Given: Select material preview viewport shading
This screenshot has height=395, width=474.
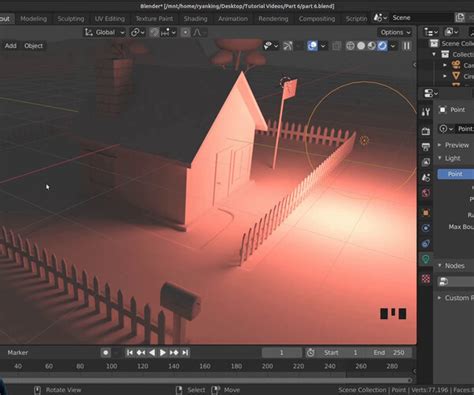Looking at the screenshot, I should [x=371, y=46].
